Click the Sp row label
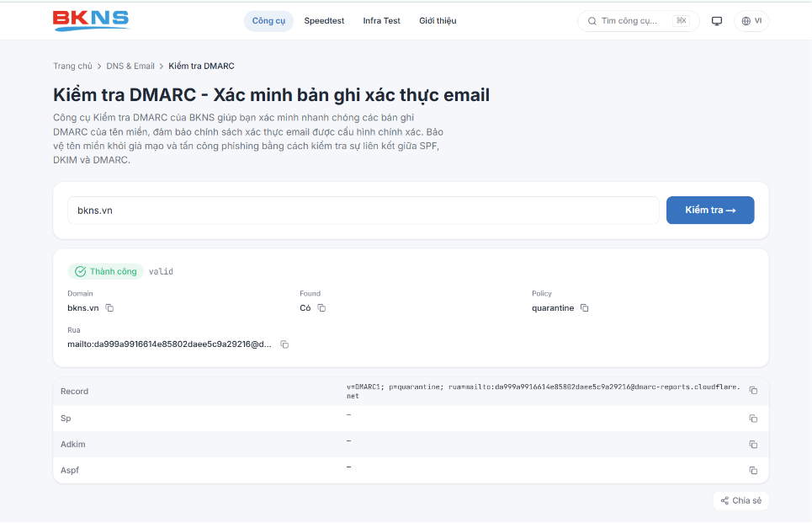Viewport: 812px width, 523px height. (66, 419)
